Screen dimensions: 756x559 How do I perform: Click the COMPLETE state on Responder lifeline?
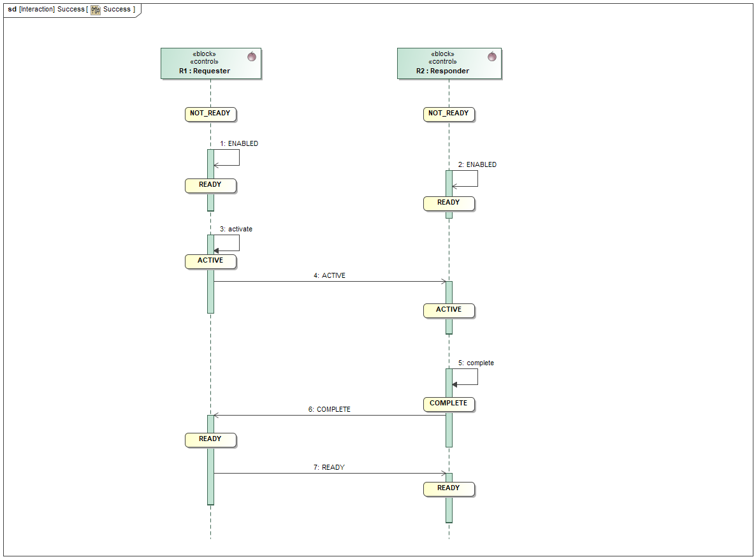pos(449,403)
